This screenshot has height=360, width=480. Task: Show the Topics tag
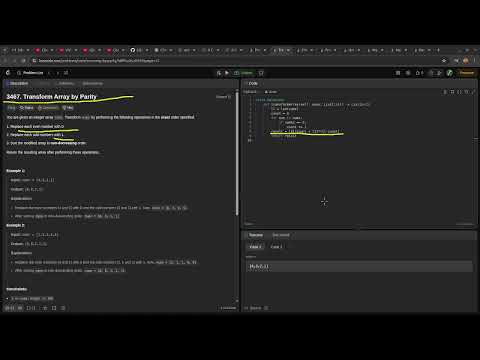(x=27, y=108)
